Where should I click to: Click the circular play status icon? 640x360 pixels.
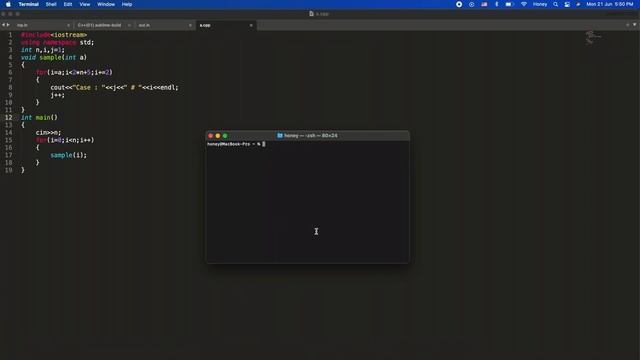click(471, 4)
